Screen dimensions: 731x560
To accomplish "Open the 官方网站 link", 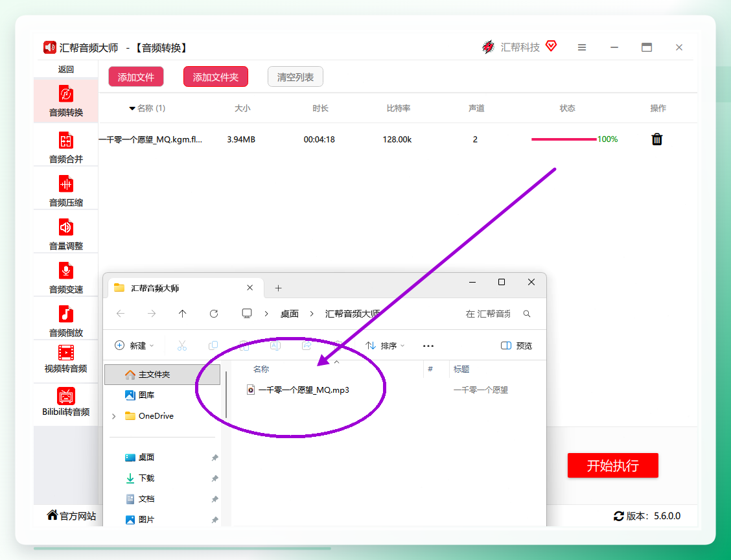I will point(71,516).
